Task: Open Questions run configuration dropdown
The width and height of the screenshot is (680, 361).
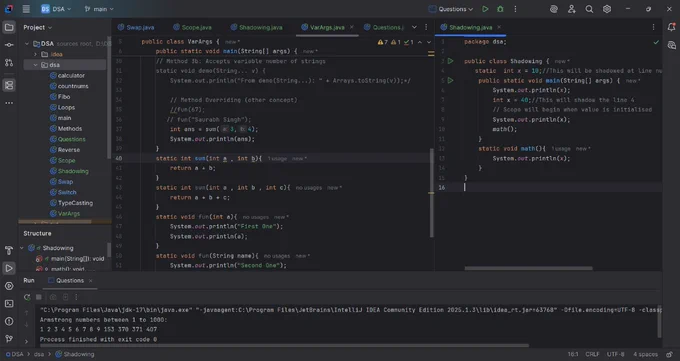Action: [x=451, y=9]
